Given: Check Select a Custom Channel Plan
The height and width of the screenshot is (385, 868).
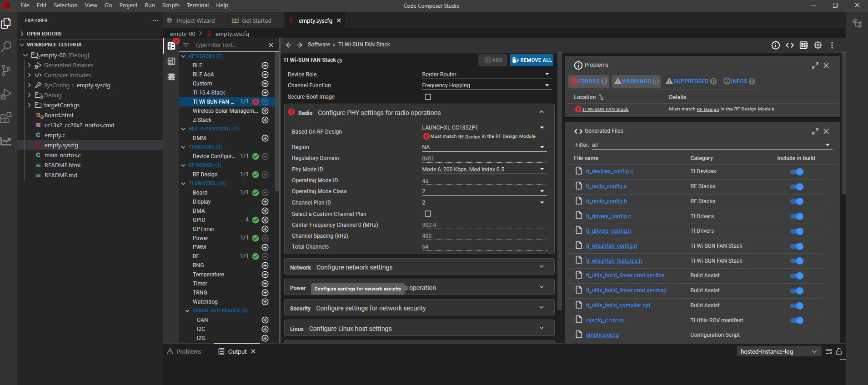Looking at the screenshot, I should click(x=428, y=214).
